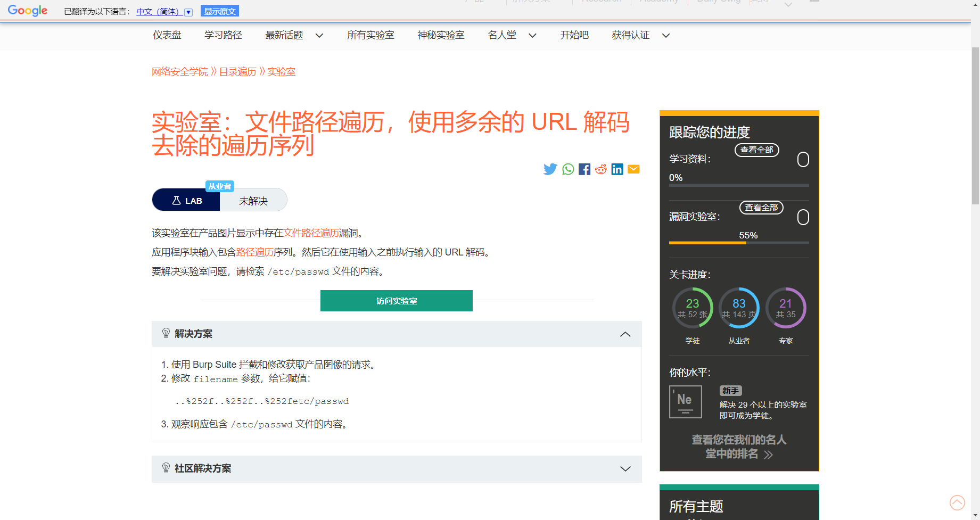Click the lightbulb icon beside 解决方案

166,333
